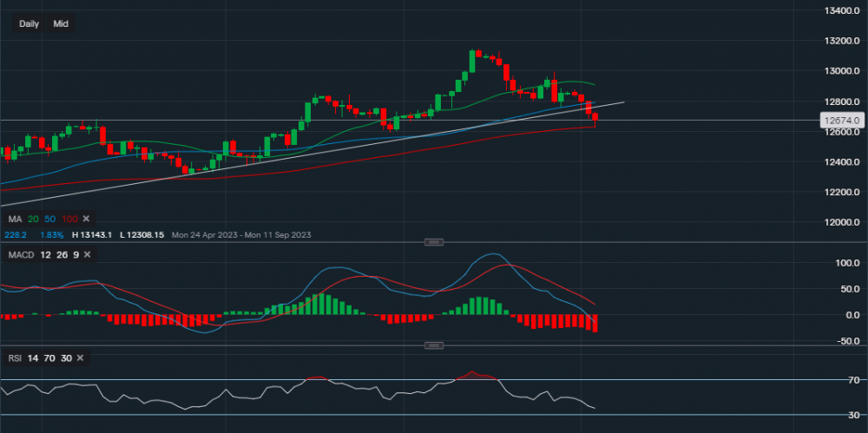Image resolution: width=868 pixels, height=433 pixels.
Task: Select the MA 100 period value
Action: [x=70, y=218]
